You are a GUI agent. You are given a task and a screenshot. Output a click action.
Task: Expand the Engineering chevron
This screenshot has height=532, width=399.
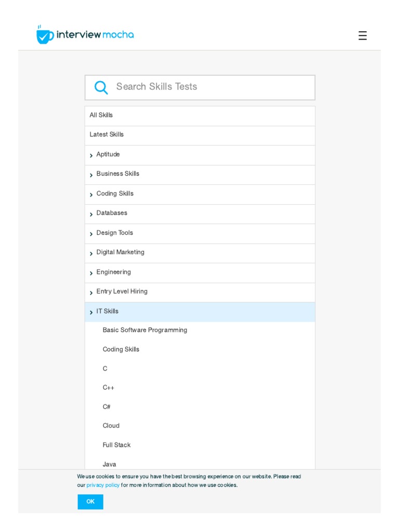point(91,273)
